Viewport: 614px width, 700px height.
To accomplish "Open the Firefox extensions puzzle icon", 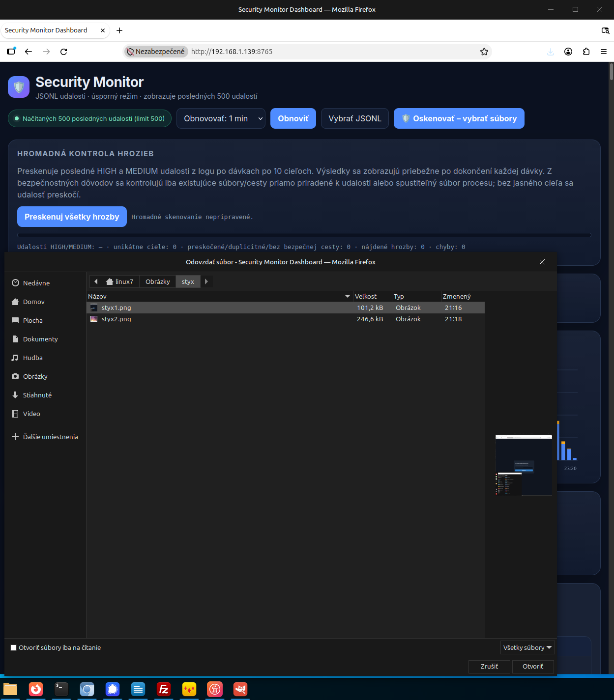I will pos(586,52).
